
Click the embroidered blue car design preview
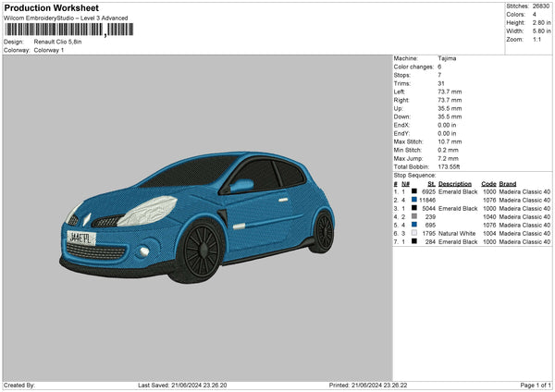pyautogui.click(x=199, y=208)
